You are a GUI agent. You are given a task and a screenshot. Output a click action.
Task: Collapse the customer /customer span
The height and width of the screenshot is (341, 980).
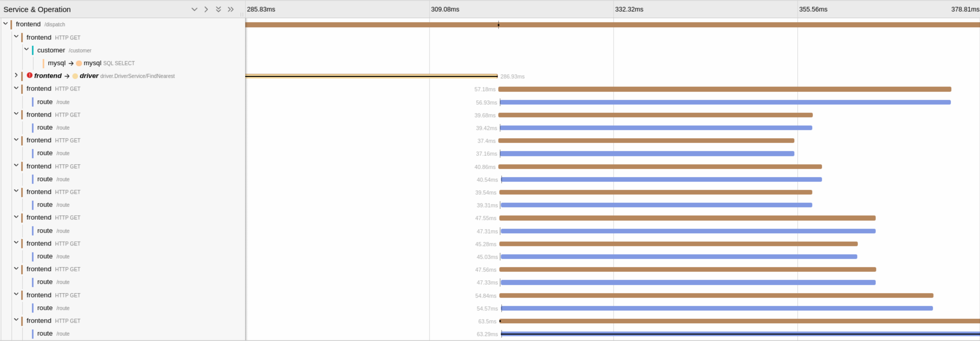(x=27, y=50)
